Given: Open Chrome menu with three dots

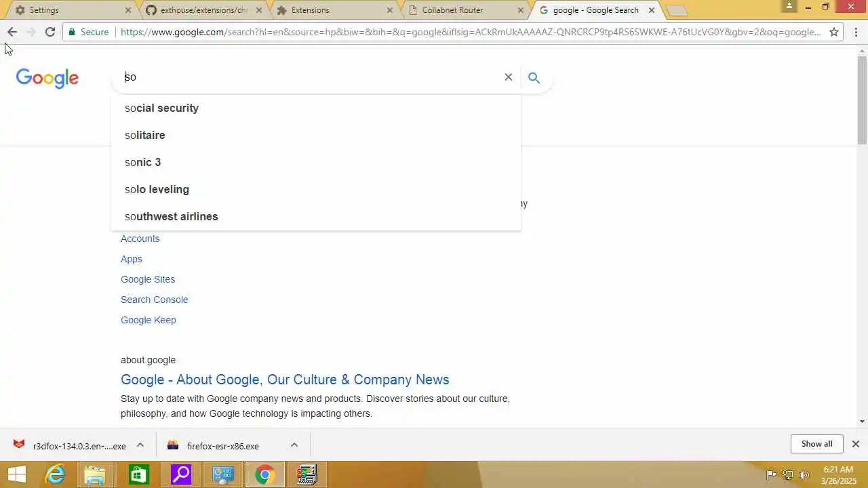Looking at the screenshot, I should click(856, 32).
